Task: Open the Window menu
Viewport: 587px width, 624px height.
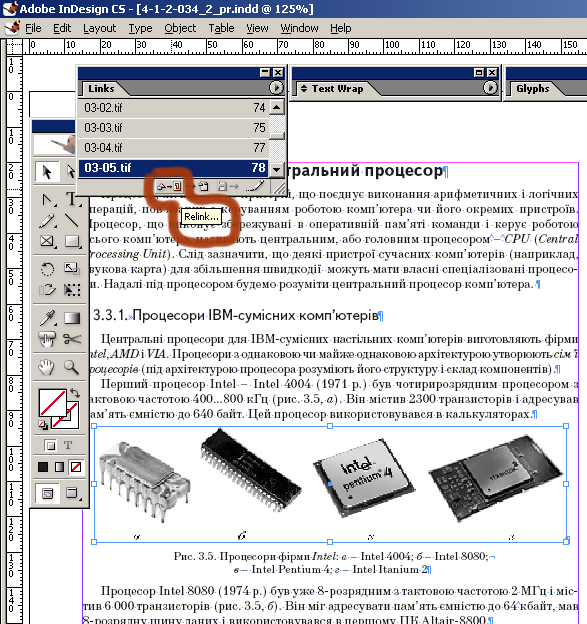Action: [x=299, y=28]
